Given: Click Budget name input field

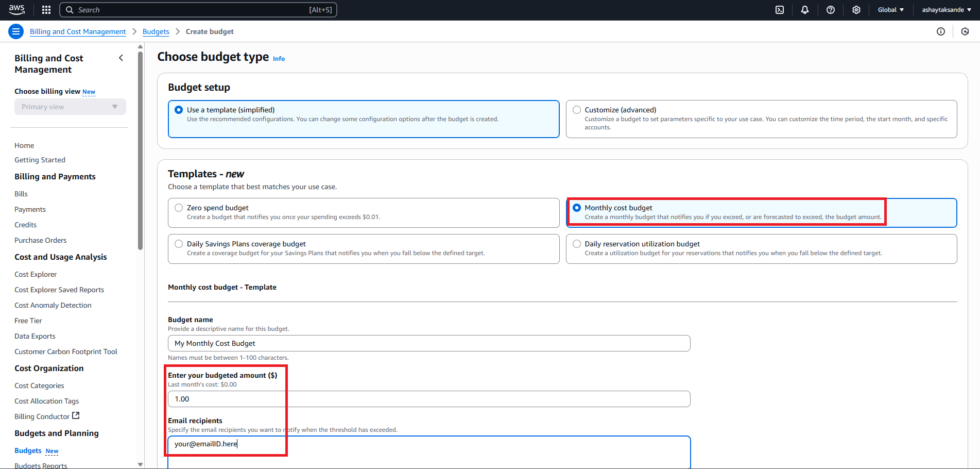Looking at the screenshot, I should click(429, 343).
